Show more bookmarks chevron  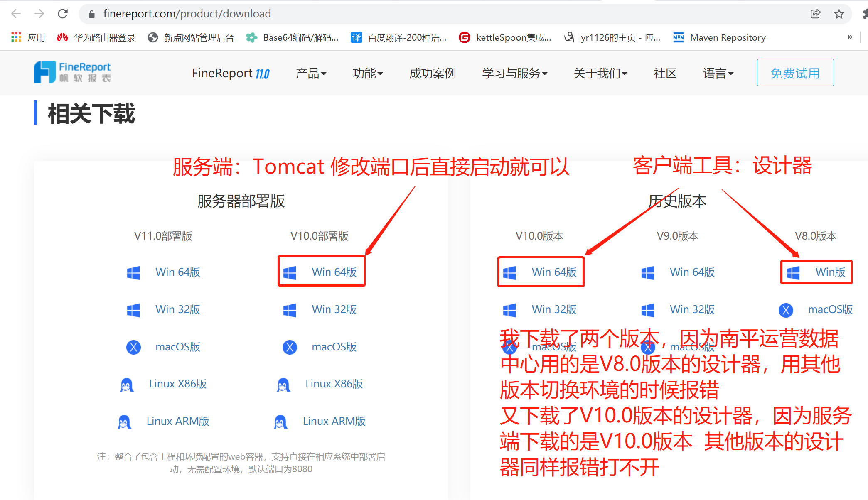[850, 37]
